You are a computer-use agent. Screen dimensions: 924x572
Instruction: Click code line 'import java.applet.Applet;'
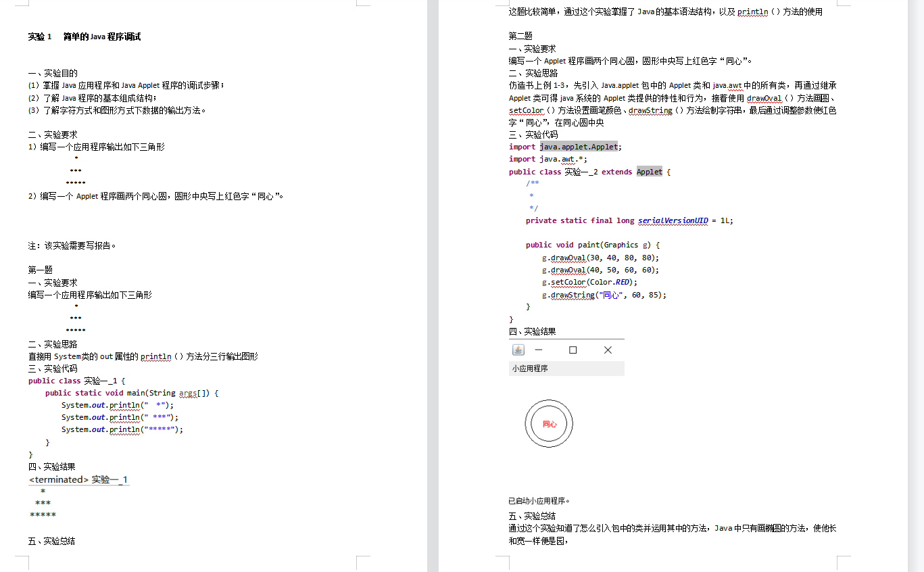click(x=565, y=147)
